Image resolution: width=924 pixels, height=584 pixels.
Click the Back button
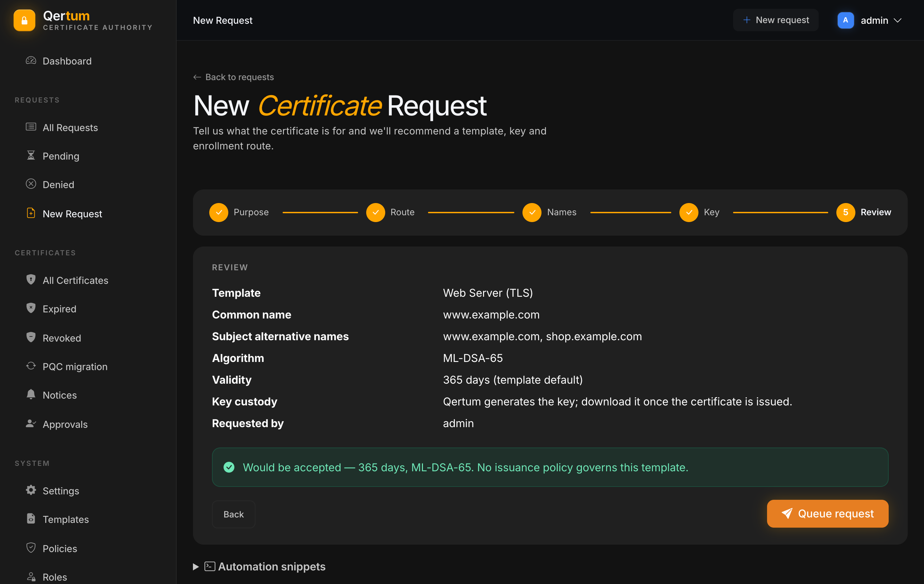[x=233, y=514]
